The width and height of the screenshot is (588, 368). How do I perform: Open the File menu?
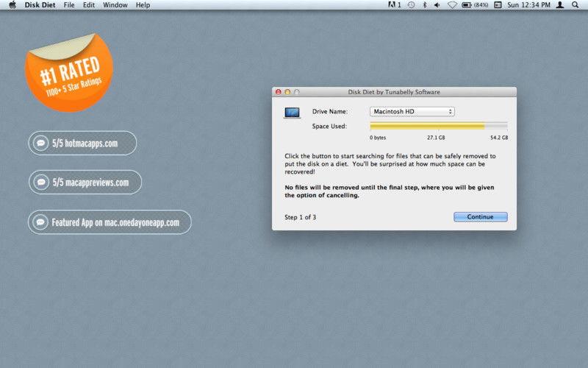coord(69,5)
